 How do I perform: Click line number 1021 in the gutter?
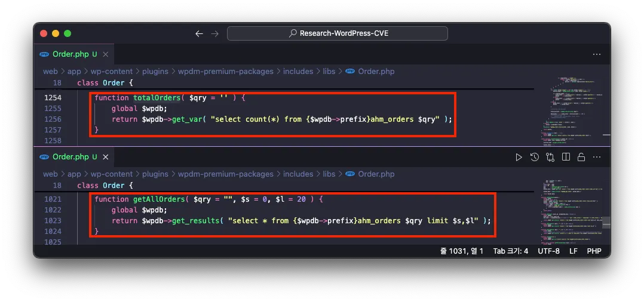(x=52, y=199)
